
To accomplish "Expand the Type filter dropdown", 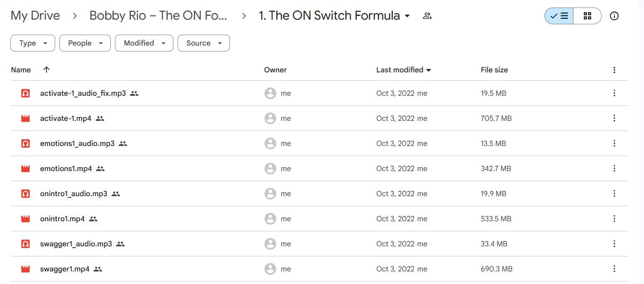I will pos(33,43).
